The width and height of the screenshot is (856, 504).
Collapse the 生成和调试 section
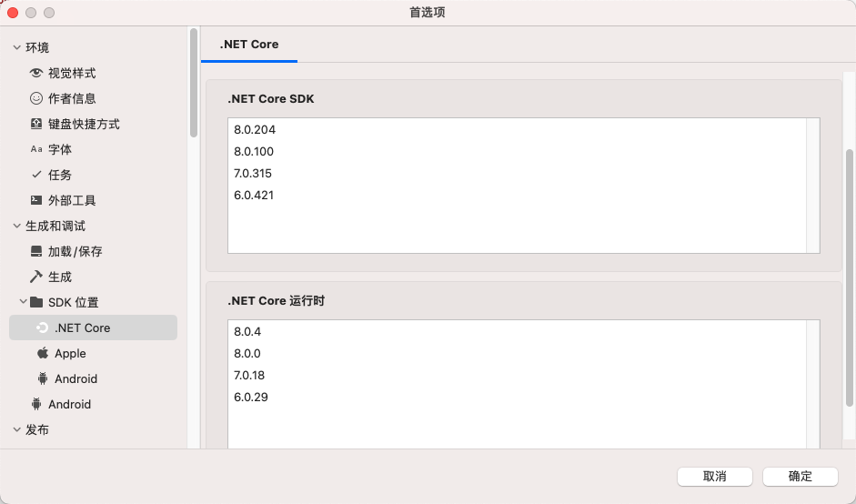click(x=17, y=226)
